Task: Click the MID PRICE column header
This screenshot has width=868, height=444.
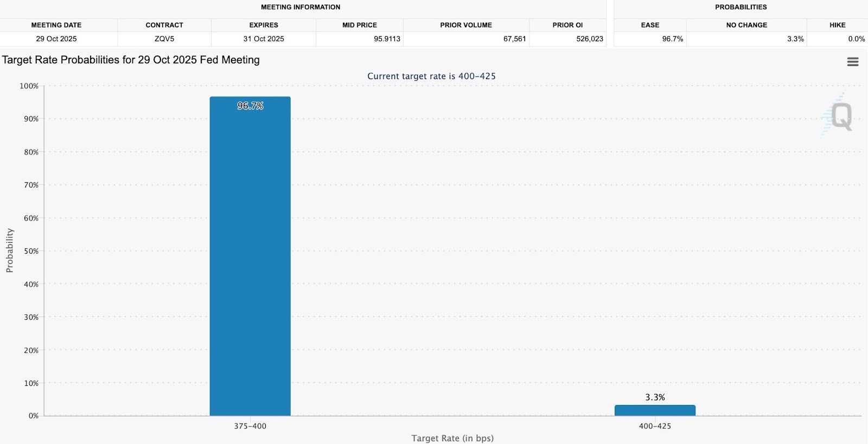Action: (359, 25)
